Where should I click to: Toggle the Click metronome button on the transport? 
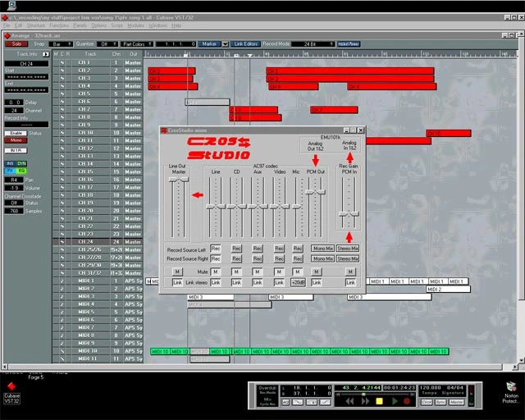(x=427, y=402)
